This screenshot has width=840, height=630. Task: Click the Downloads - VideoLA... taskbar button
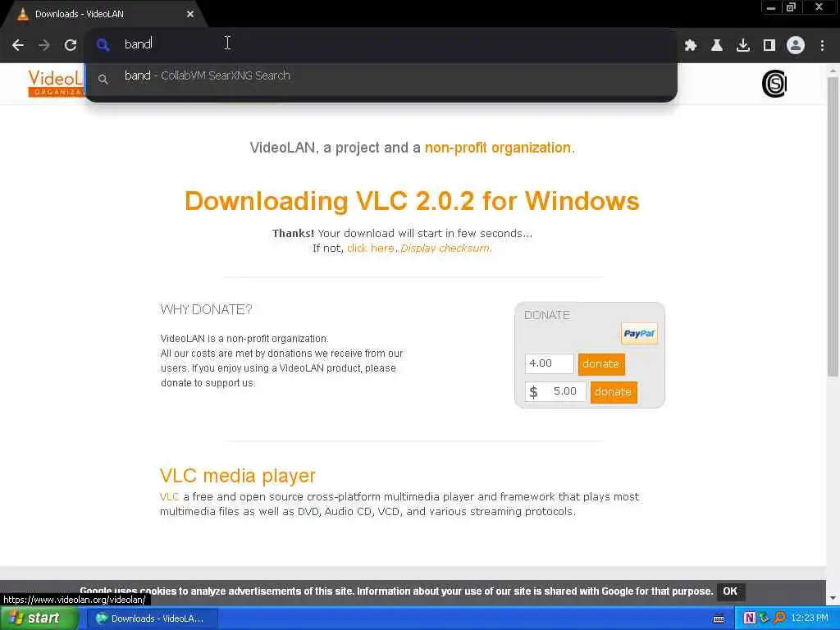[x=152, y=619]
